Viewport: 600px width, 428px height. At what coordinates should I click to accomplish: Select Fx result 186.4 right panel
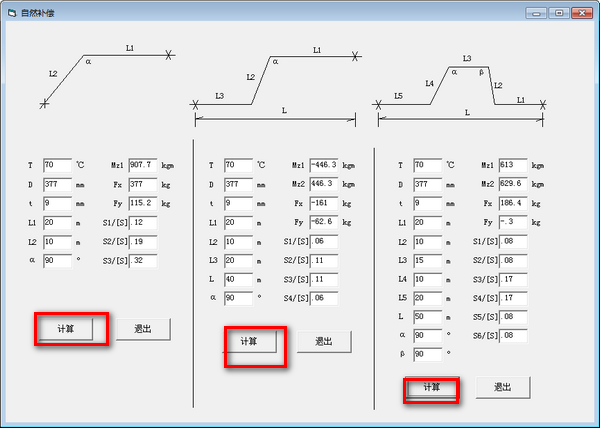tap(513, 203)
